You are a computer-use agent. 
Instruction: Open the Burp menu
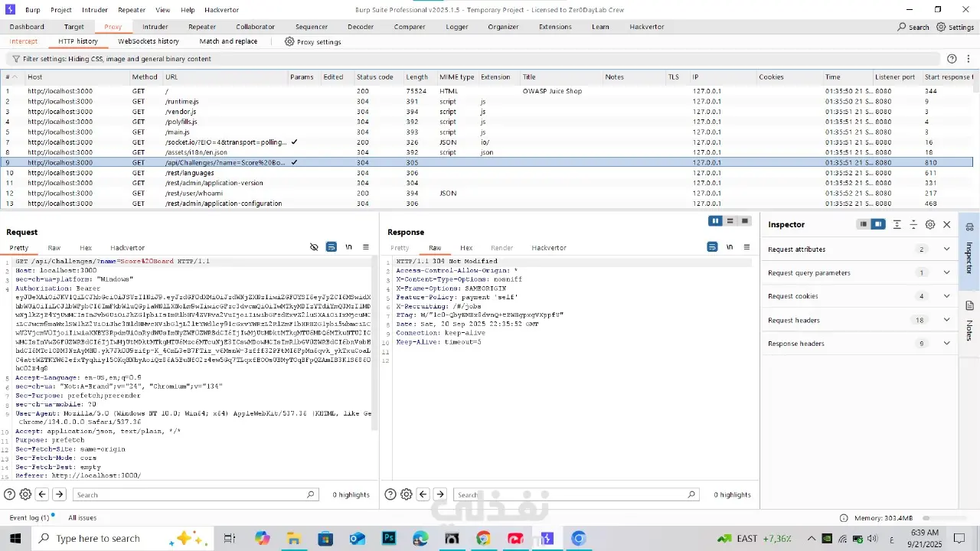pyautogui.click(x=32, y=10)
